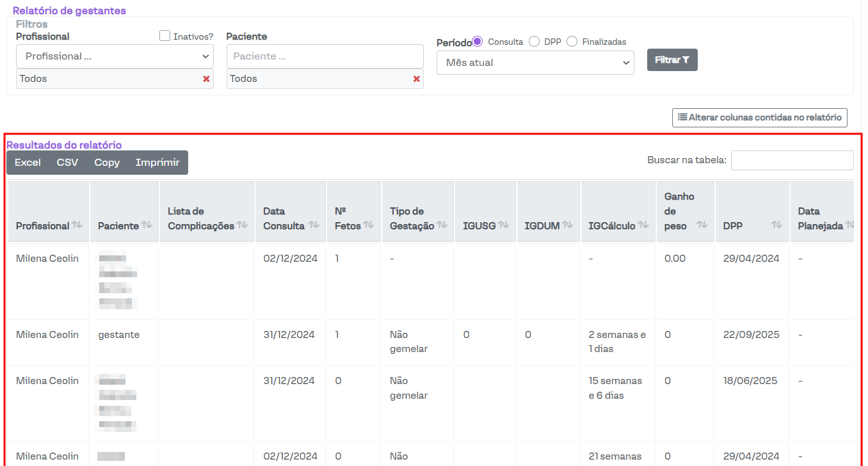Export the report to Excel
This screenshot has width=868, height=466.
[28, 163]
